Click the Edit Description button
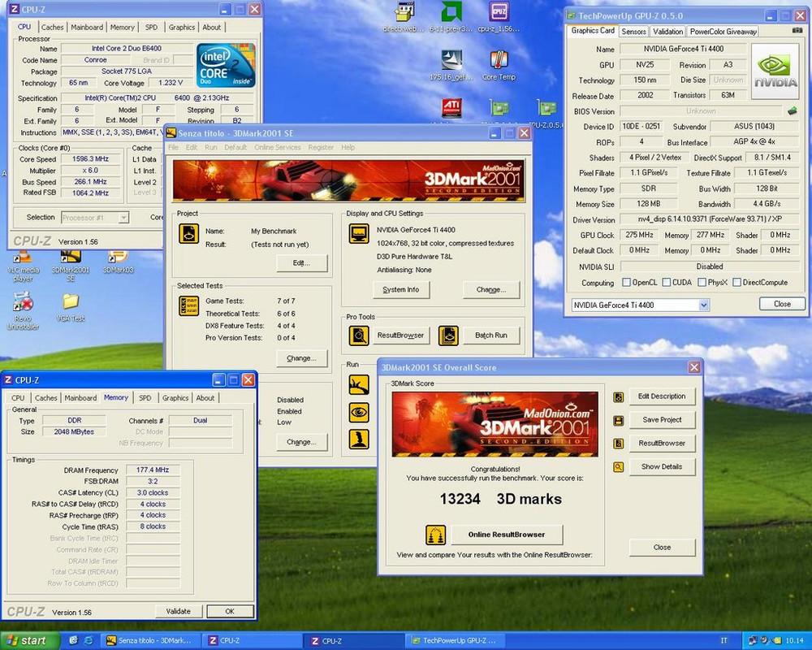The height and width of the screenshot is (650, 812). coord(662,396)
